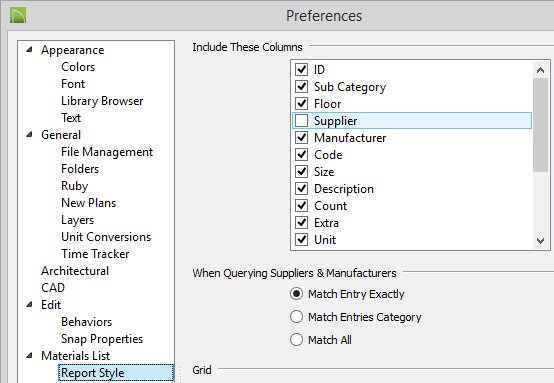Viewport: 554px width, 383px height.
Task: Collapse the Appearance tree node
Action: 30,49
